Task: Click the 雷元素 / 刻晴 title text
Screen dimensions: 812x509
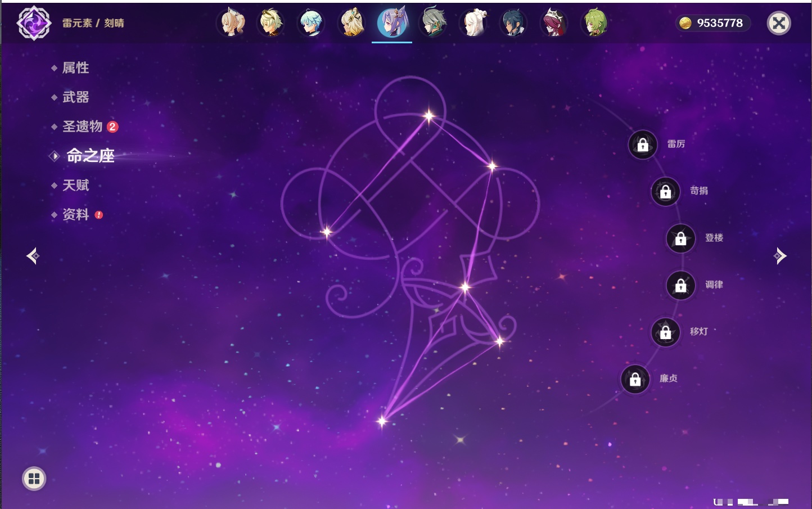Action: click(x=93, y=23)
